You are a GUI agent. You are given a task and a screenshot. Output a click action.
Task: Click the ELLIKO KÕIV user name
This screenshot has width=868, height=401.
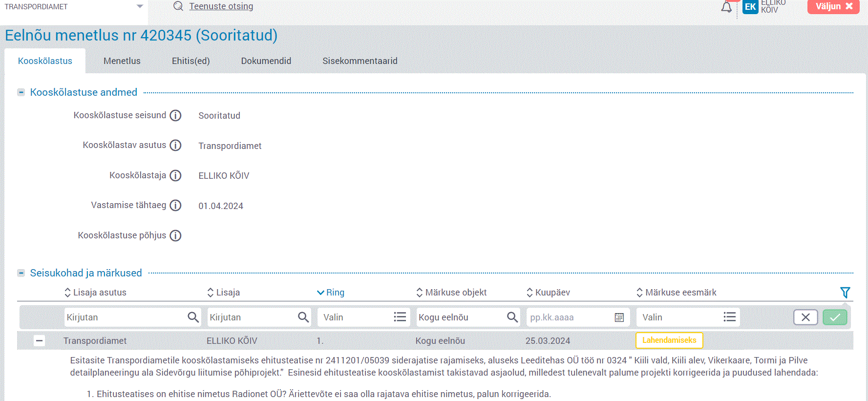pyautogui.click(x=773, y=6)
